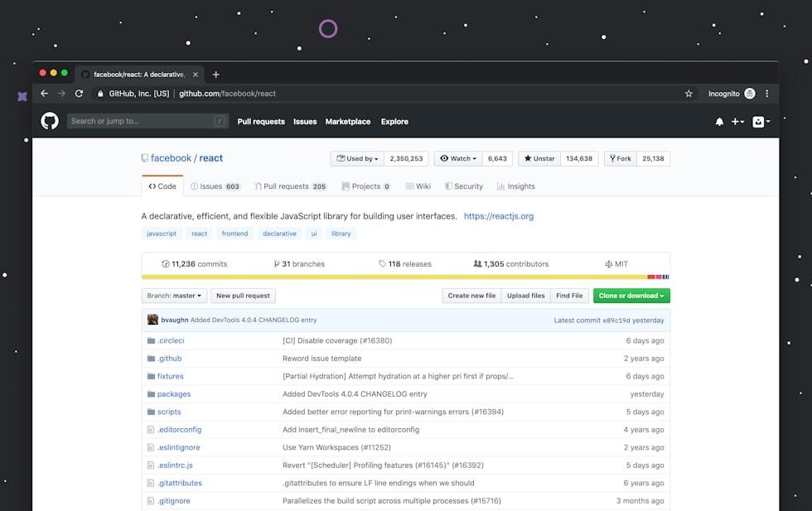Viewport: 812px width, 511px height.
Task: Switch to the Issues tab
Action: point(215,186)
